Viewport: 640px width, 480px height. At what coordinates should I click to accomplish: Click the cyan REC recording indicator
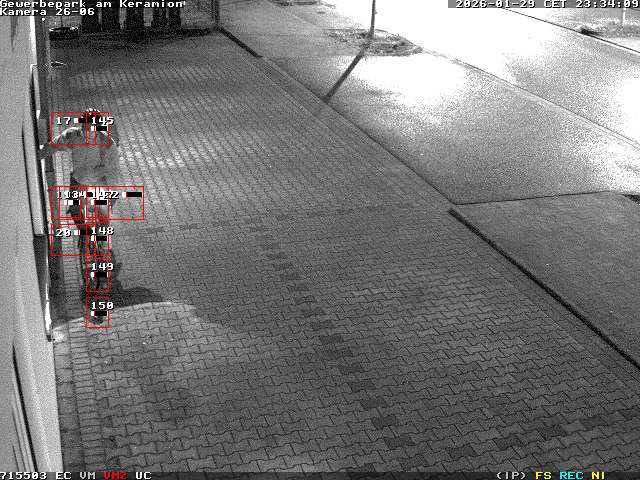[x=571, y=475]
